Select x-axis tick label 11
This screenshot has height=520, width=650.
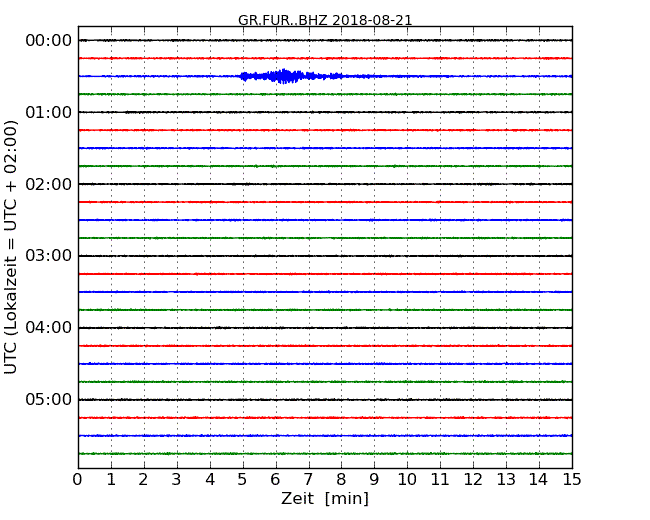[440, 480]
